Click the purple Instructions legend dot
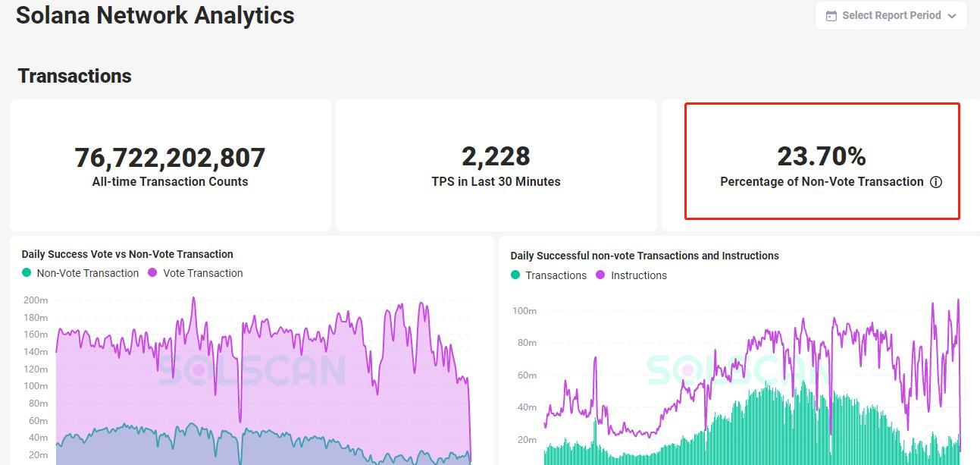This screenshot has width=980, height=465. (x=601, y=275)
